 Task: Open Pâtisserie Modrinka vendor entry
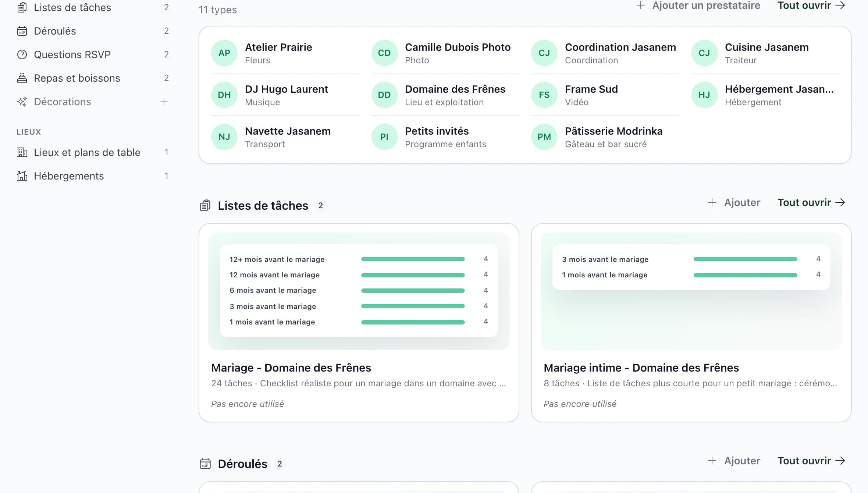(x=605, y=137)
